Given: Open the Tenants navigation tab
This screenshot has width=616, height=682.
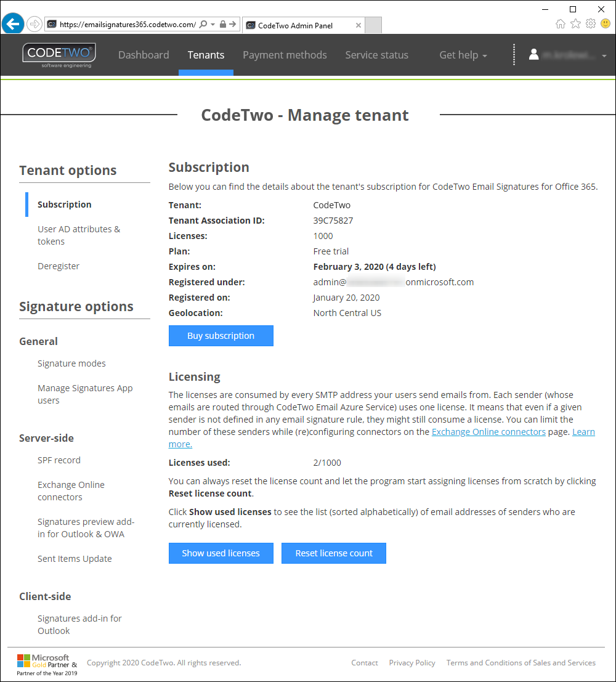Looking at the screenshot, I should (206, 55).
